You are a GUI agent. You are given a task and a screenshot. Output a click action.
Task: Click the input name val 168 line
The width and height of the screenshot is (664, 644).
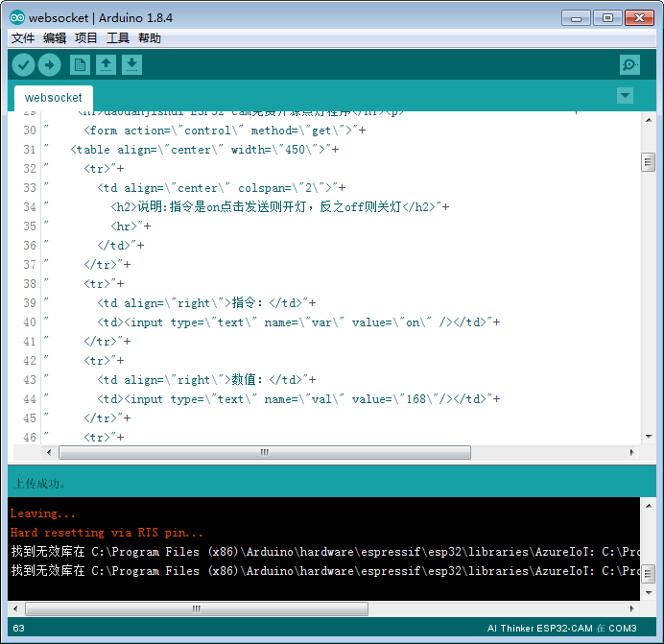[x=298, y=399]
